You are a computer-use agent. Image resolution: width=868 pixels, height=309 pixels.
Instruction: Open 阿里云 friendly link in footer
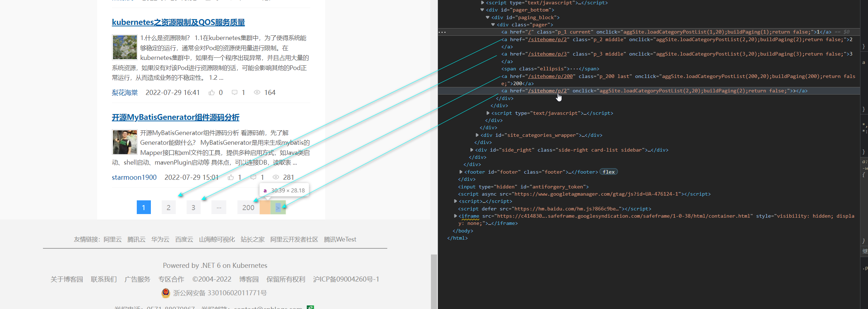point(113,239)
